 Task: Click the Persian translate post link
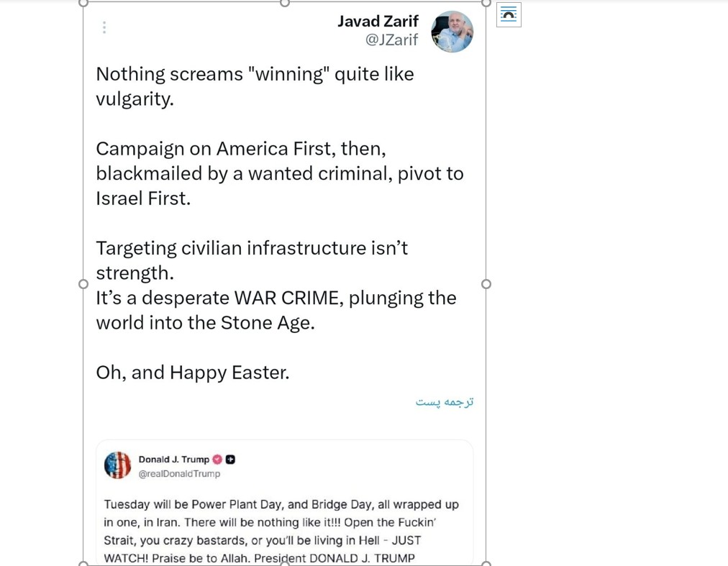pyautogui.click(x=445, y=402)
